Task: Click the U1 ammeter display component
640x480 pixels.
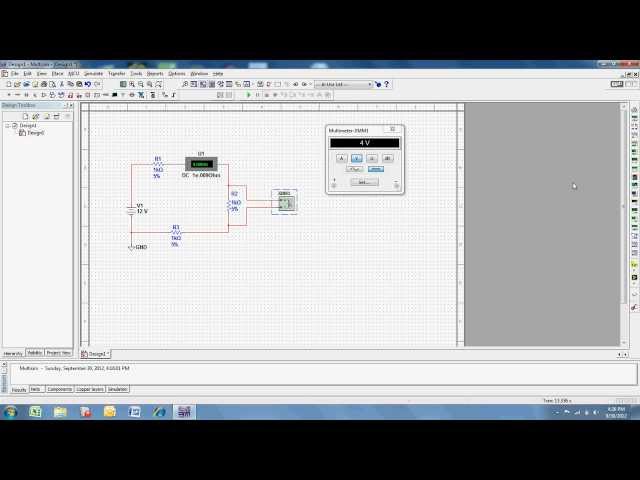Action: pos(201,164)
